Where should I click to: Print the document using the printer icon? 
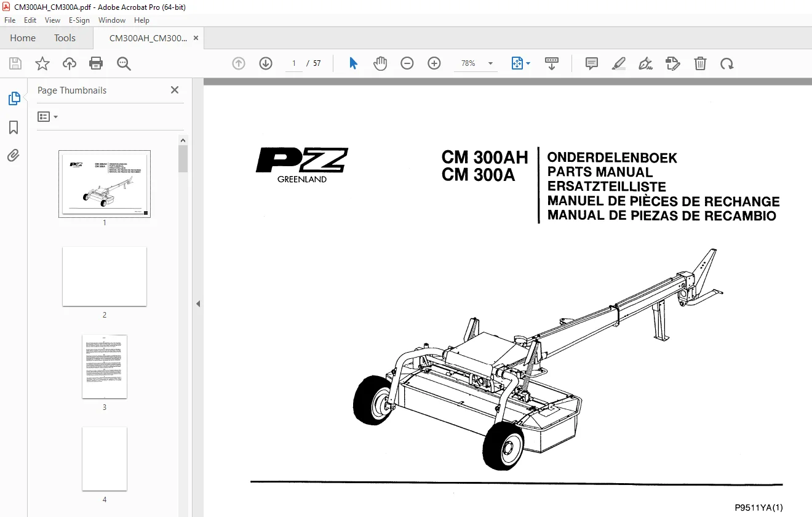(96, 63)
